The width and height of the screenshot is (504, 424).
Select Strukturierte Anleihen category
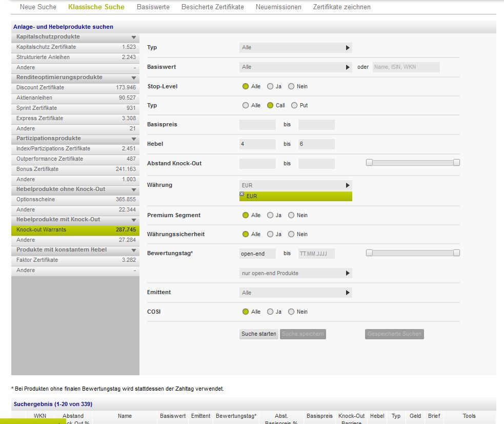click(x=75, y=57)
